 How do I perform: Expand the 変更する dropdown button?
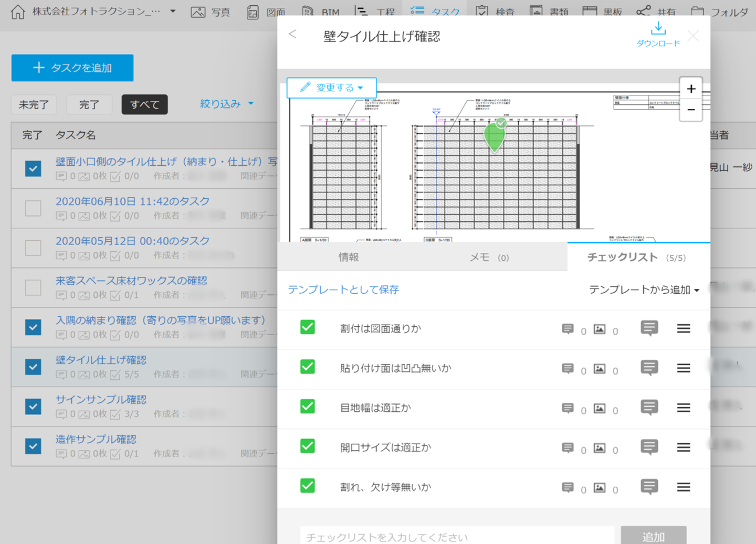332,88
